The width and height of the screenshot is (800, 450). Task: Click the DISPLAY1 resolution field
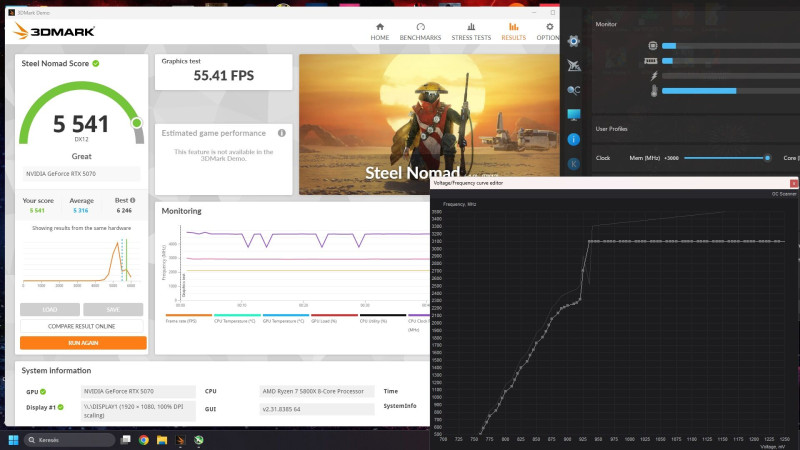click(x=138, y=411)
